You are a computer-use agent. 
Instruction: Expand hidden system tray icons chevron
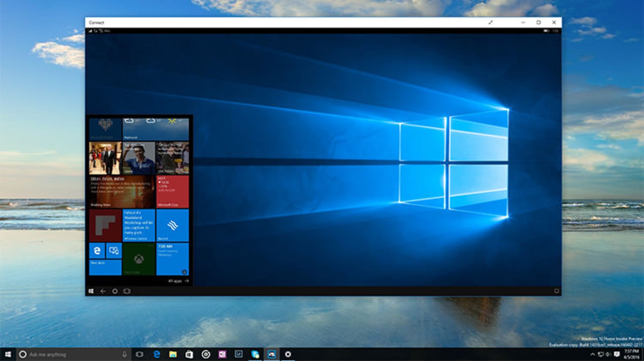pos(592,354)
